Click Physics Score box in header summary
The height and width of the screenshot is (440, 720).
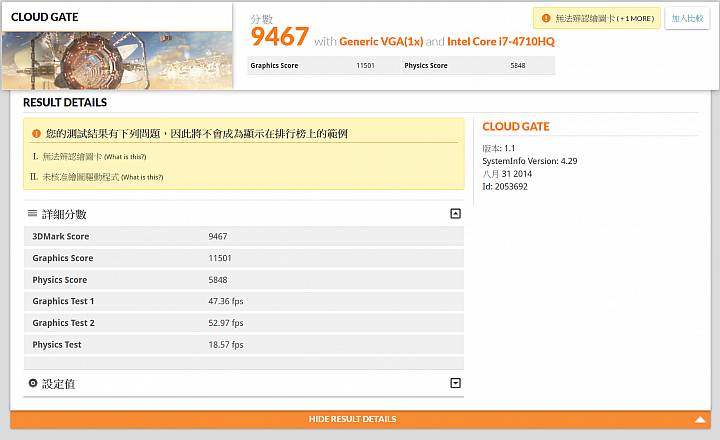pos(478,66)
